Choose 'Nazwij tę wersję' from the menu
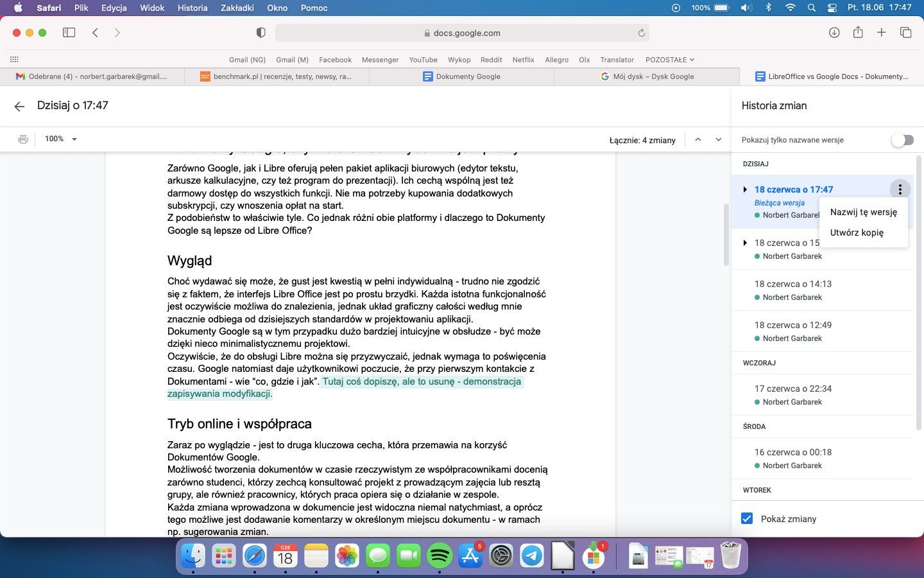This screenshot has height=578, width=924. (864, 212)
